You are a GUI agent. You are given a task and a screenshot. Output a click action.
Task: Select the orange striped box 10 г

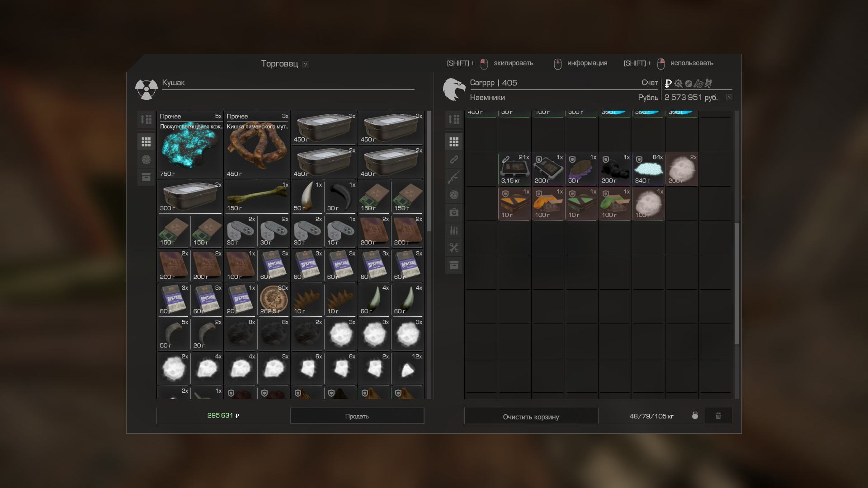click(514, 203)
